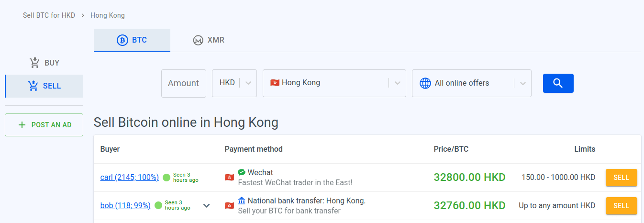This screenshot has width=644, height=223.
Task: Click the SELL cart icon
Action: coord(33,86)
